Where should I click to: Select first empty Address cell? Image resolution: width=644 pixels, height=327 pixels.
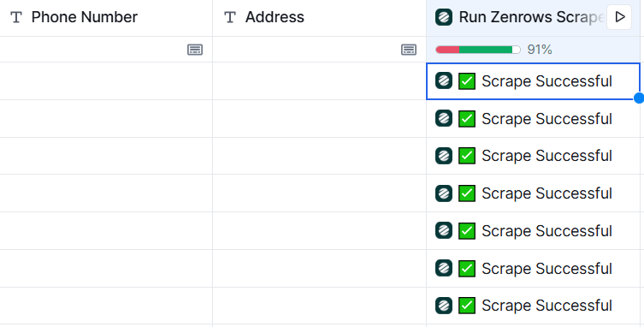[x=320, y=81]
